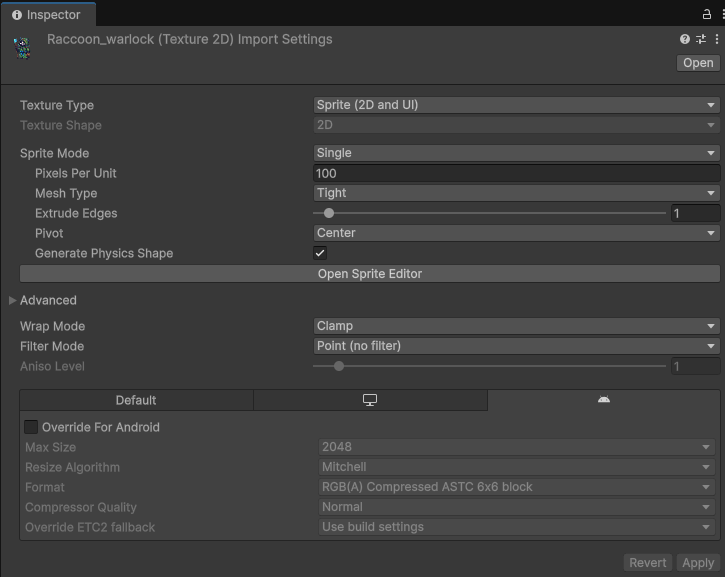Open the Compressor Quality dropdown
The image size is (725, 577).
pyautogui.click(x=516, y=507)
